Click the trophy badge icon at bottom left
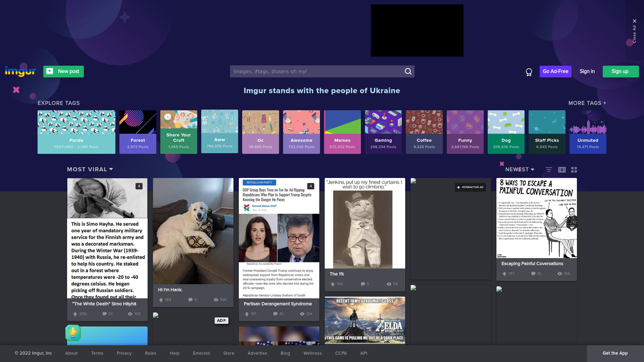Viewport: 644px width, 362px height. pos(73,333)
